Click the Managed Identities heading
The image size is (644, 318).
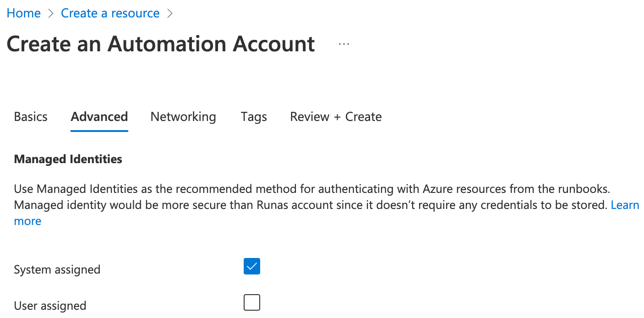(68, 159)
